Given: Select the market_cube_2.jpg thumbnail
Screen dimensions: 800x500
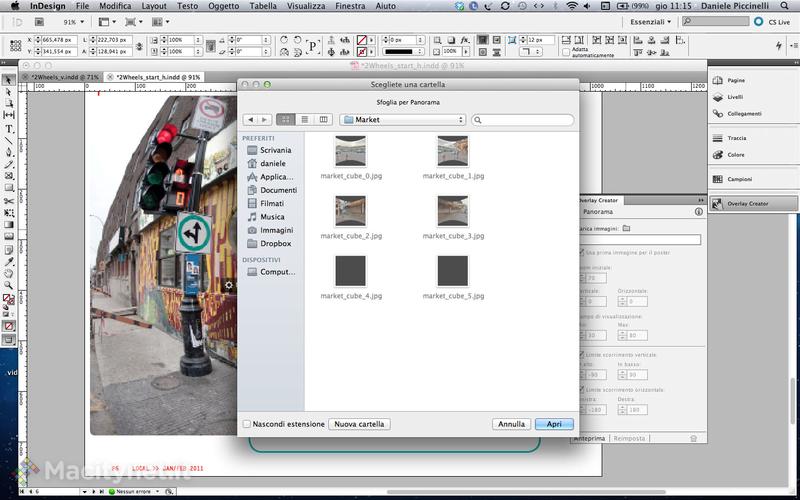Looking at the screenshot, I should pos(350,210).
